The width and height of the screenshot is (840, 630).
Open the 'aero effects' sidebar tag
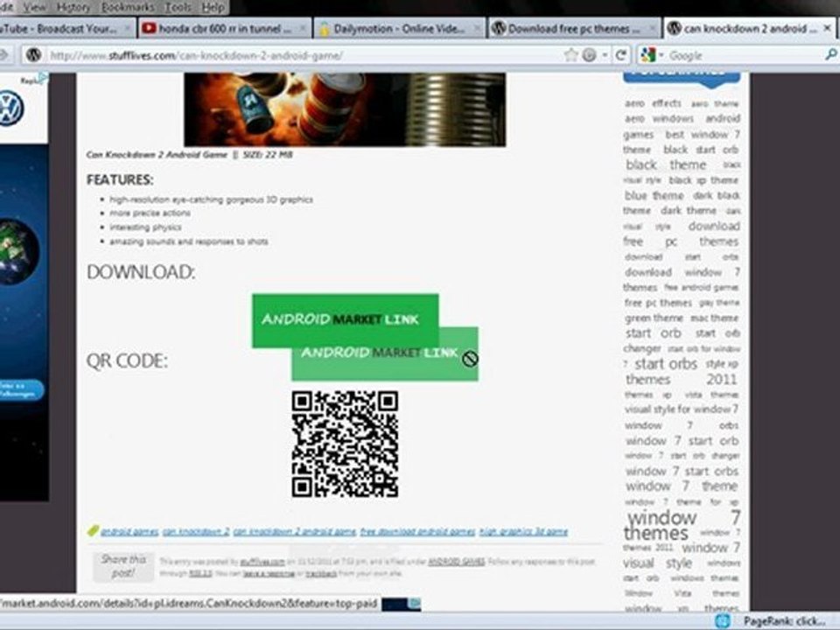pos(653,103)
